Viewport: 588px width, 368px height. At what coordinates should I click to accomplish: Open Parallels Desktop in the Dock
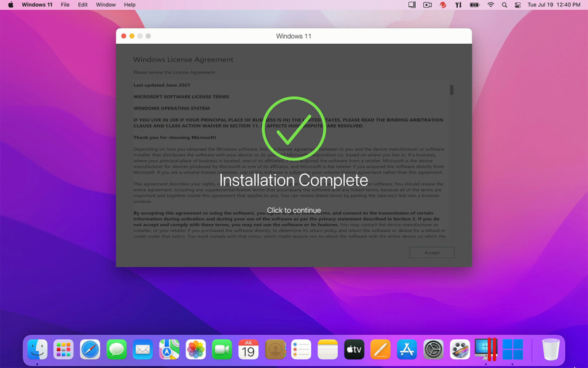click(x=486, y=349)
